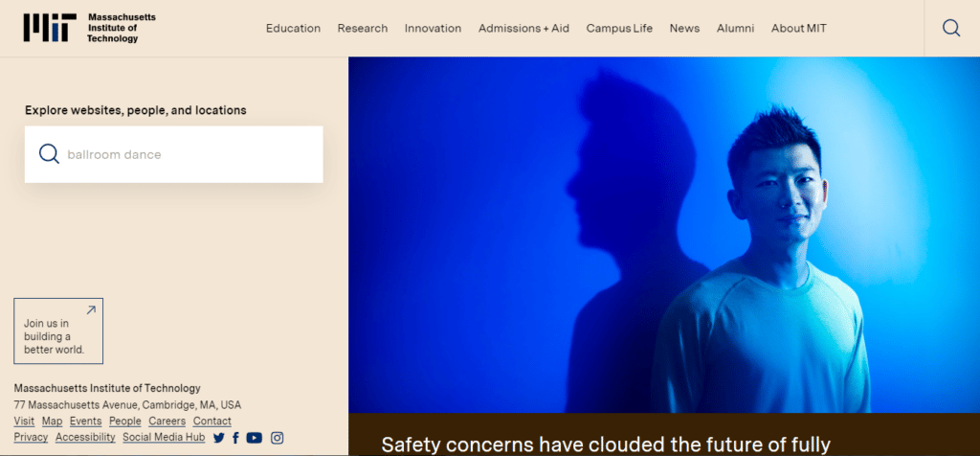Screen dimensions: 980x456
Task: Open Social Media Hub link
Action: [x=164, y=437]
